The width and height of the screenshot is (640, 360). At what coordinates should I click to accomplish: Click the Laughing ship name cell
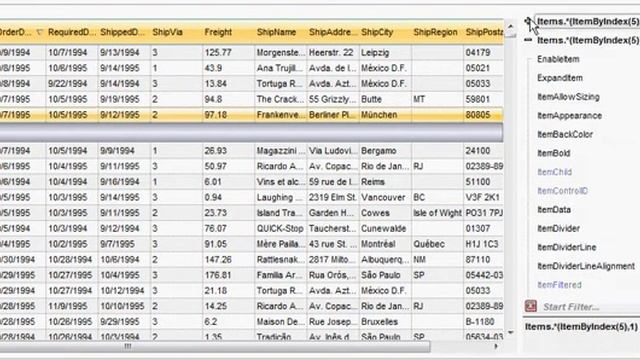(x=280, y=197)
